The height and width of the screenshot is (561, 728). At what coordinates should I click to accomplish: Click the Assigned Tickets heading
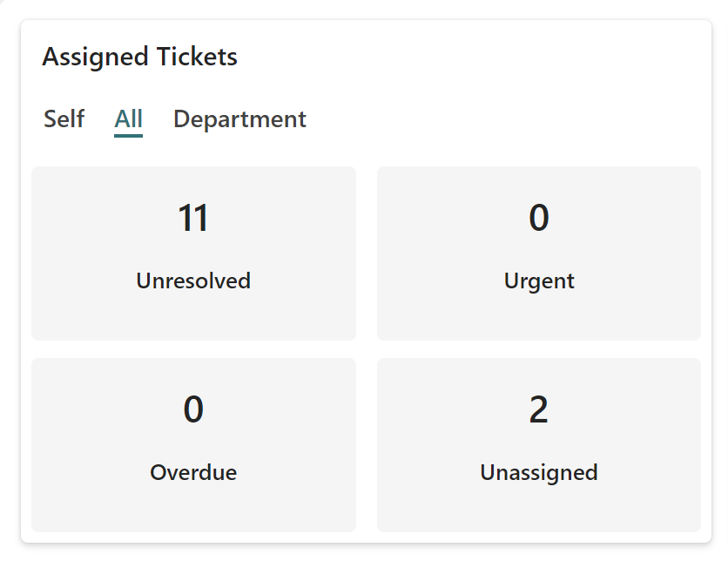tap(139, 57)
